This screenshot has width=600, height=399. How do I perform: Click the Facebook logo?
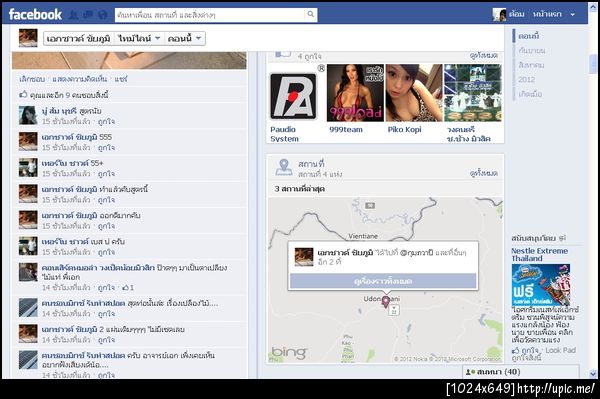click(35, 15)
